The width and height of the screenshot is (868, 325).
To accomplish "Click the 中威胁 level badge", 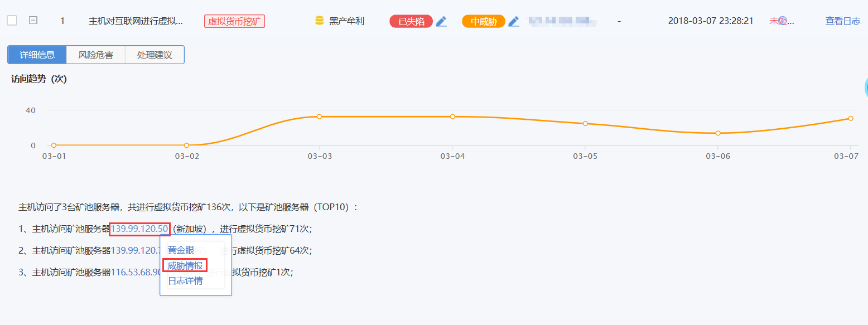I will [x=483, y=21].
